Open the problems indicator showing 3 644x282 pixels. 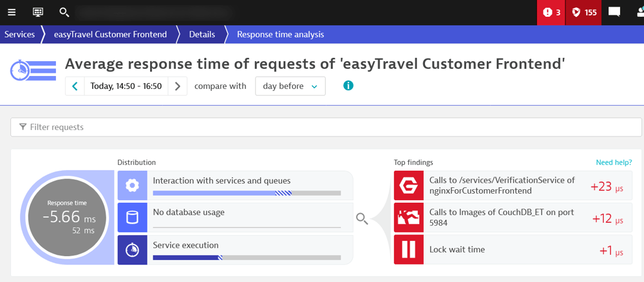(x=551, y=12)
